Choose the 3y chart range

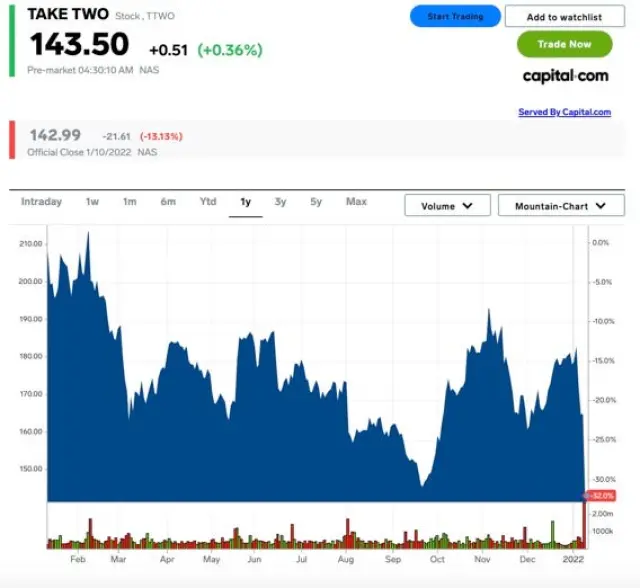(280, 202)
